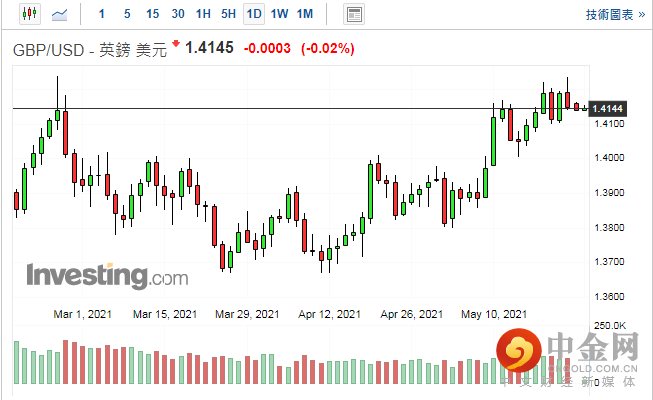Switch to the area line chart icon
This screenshot has width=653, height=400.
[x=60, y=15]
